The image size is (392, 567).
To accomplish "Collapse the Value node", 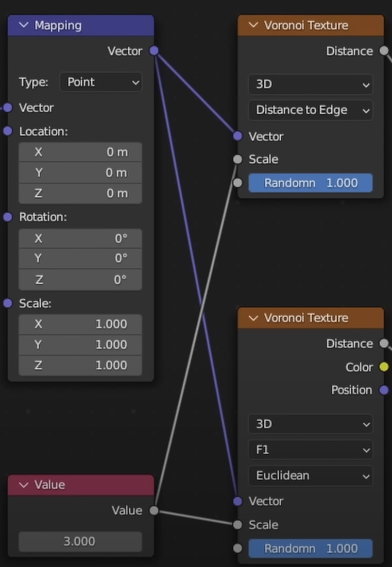I will click(x=23, y=485).
